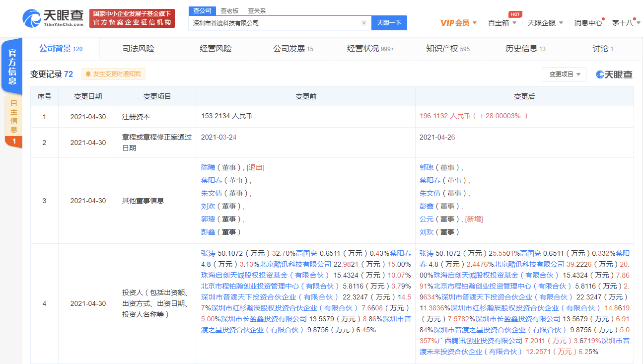This screenshot has width=643, height=364.
Task: Select the 查公司 search tab
Action: pos(202,10)
